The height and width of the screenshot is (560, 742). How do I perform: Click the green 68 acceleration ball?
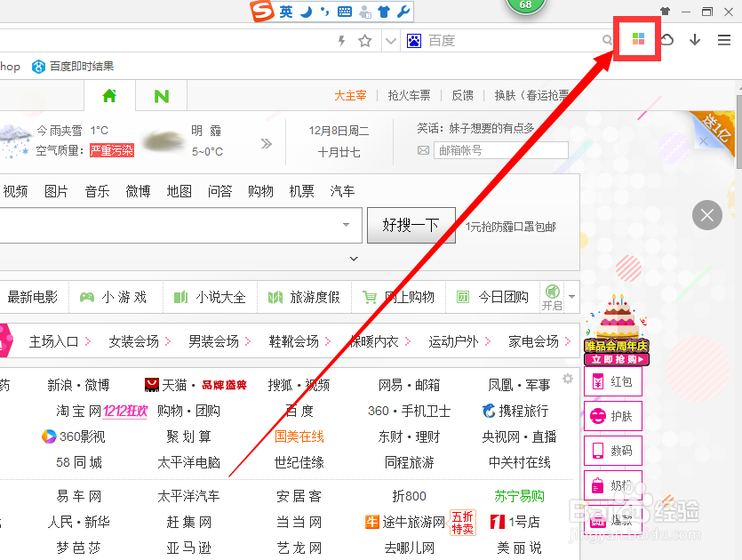click(x=526, y=5)
